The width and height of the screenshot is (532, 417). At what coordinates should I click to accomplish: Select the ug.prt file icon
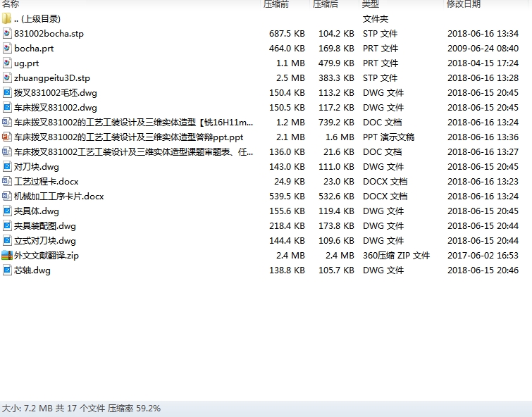coord(7,63)
